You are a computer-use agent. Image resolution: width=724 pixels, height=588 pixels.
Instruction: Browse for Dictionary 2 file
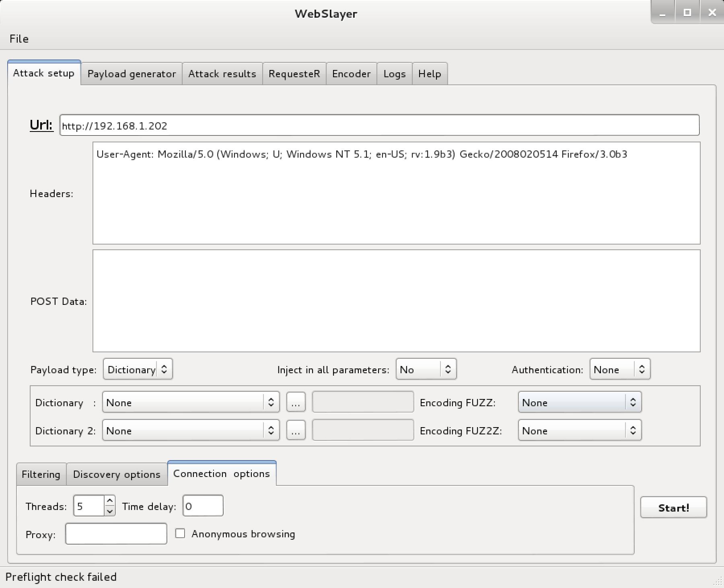296,431
